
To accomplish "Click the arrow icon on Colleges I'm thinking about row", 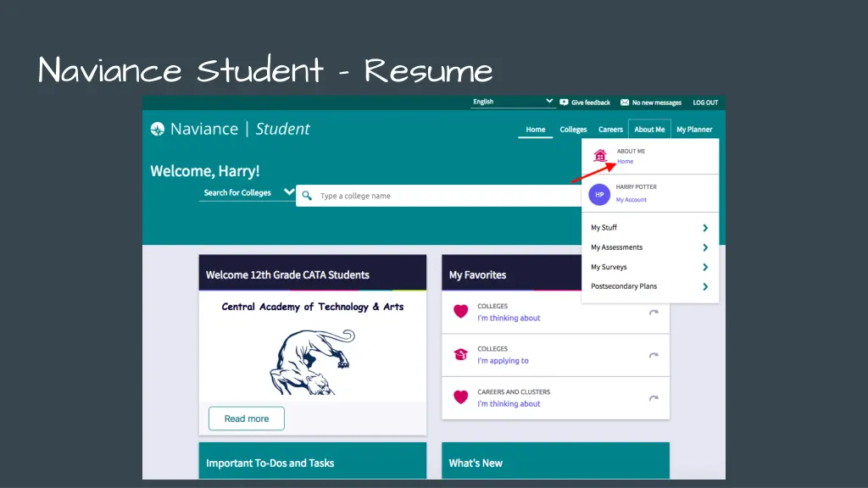I will click(x=654, y=313).
